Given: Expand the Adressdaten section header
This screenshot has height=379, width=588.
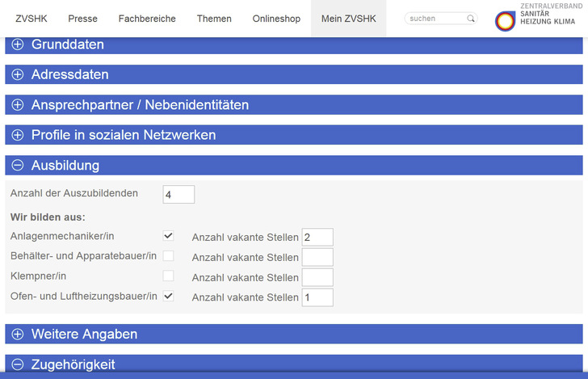Looking at the screenshot, I should click(294, 74).
